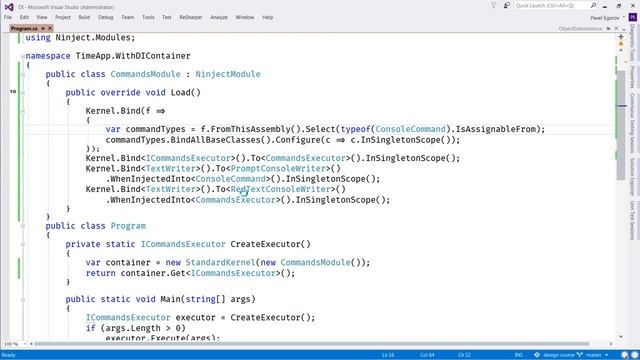Close the ObjectExtensions.cs preview tab
640x360 pixels.
click(616, 29)
